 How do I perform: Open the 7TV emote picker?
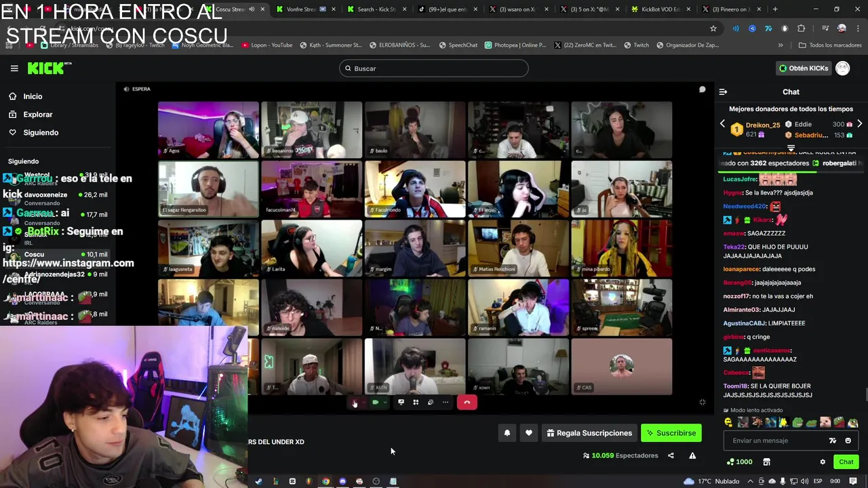(x=833, y=441)
